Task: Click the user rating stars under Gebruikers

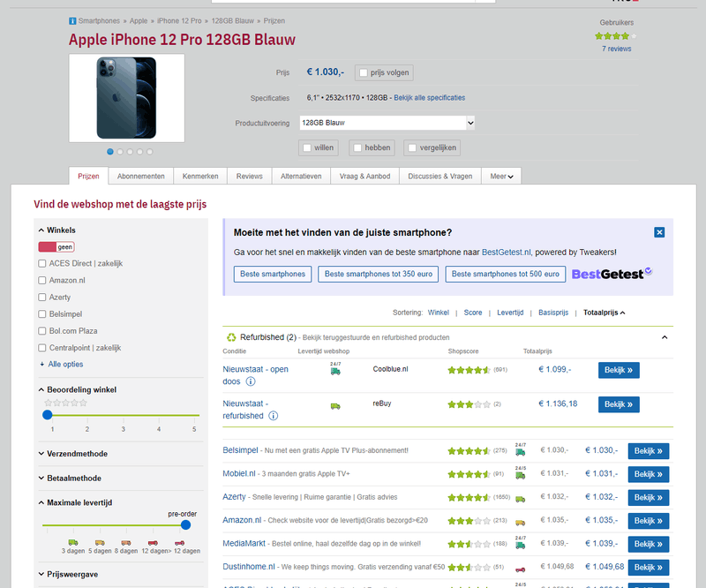Action: pyautogui.click(x=615, y=36)
